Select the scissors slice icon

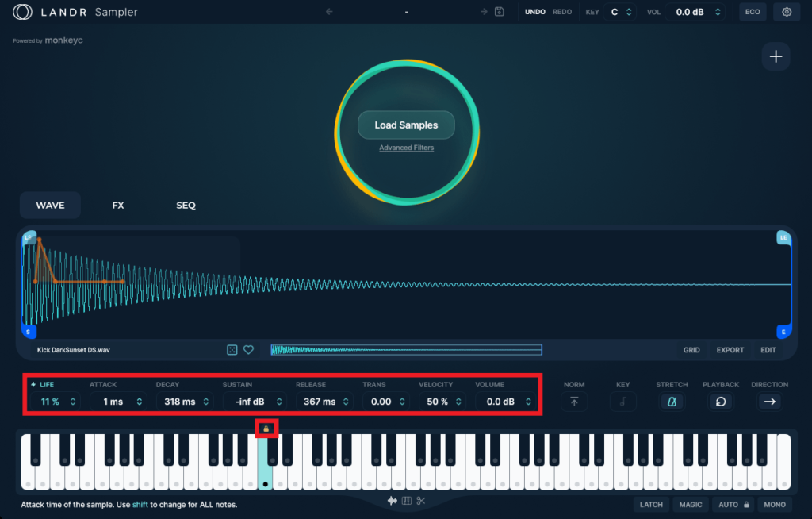[420, 500]
